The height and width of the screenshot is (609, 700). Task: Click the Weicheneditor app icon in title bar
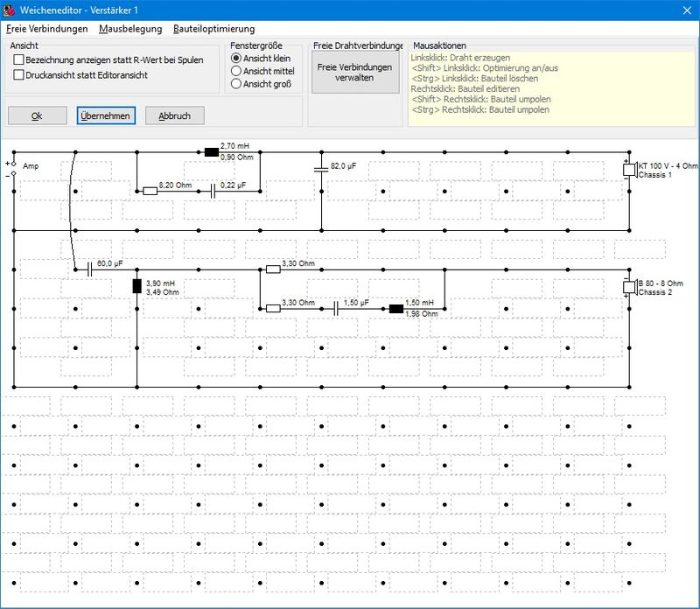point(9,10)
